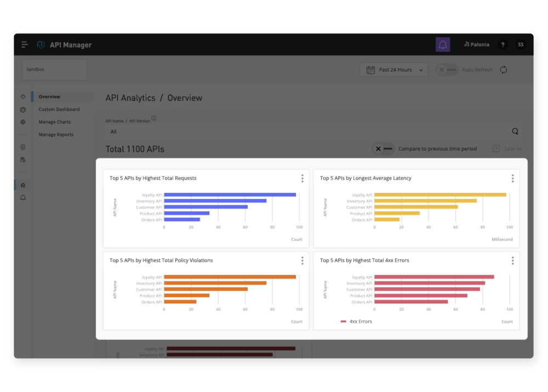Expand options for Top 5 APIs by Highest Total Requests

[302, 178]
